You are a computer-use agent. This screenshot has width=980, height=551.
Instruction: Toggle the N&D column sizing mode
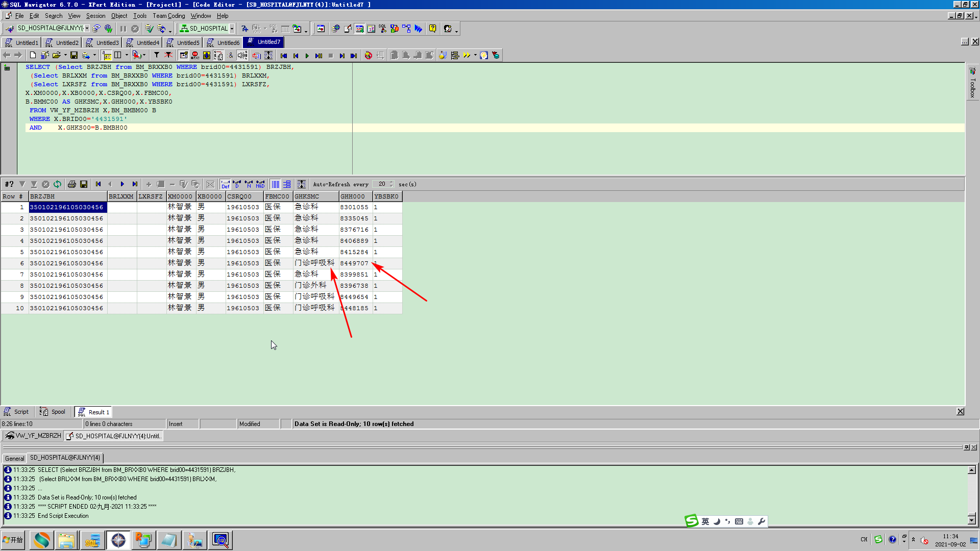click(x=260, y=184)
